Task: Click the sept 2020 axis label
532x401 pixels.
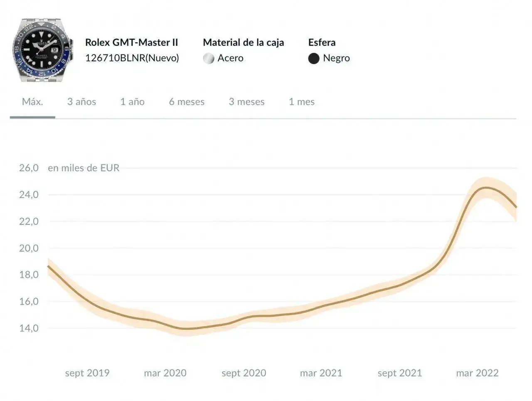Action: (x=244, y=373)
